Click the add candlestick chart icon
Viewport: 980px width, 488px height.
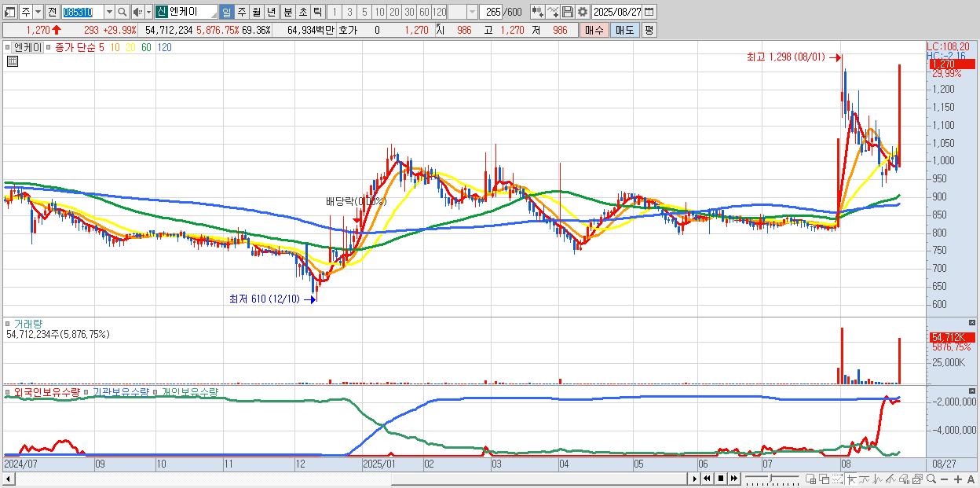pyautogui.click(x=538, y=12)
